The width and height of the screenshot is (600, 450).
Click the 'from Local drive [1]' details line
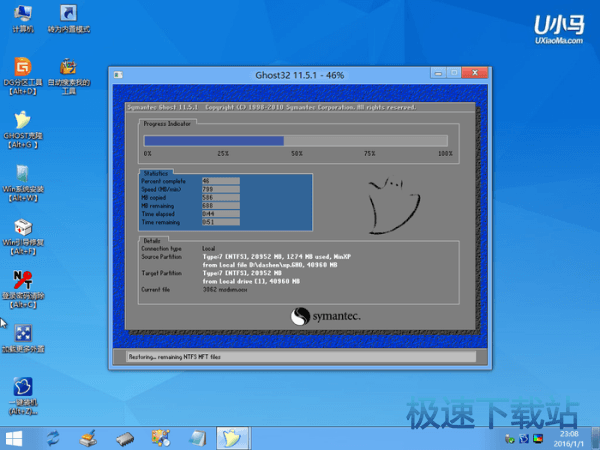[251, 281]
